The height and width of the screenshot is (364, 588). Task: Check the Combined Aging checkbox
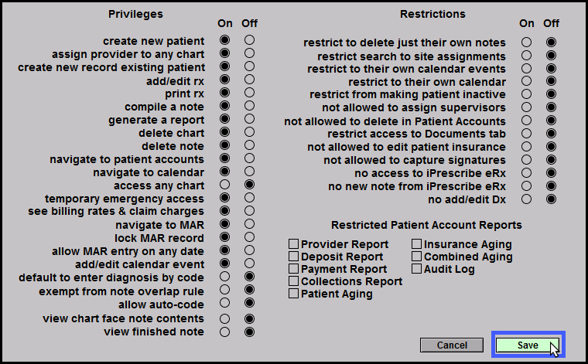tap(416, 257)
